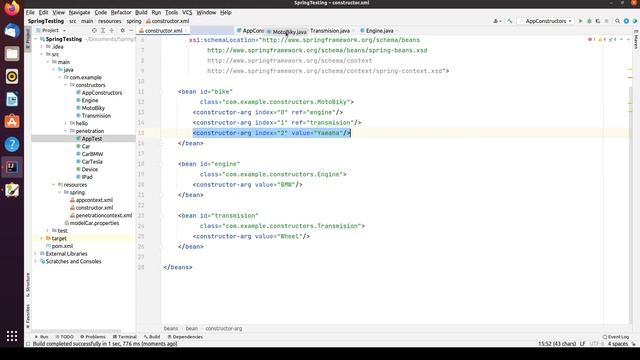Expand the test folder
640x360 pixels.
click(48, 231)
